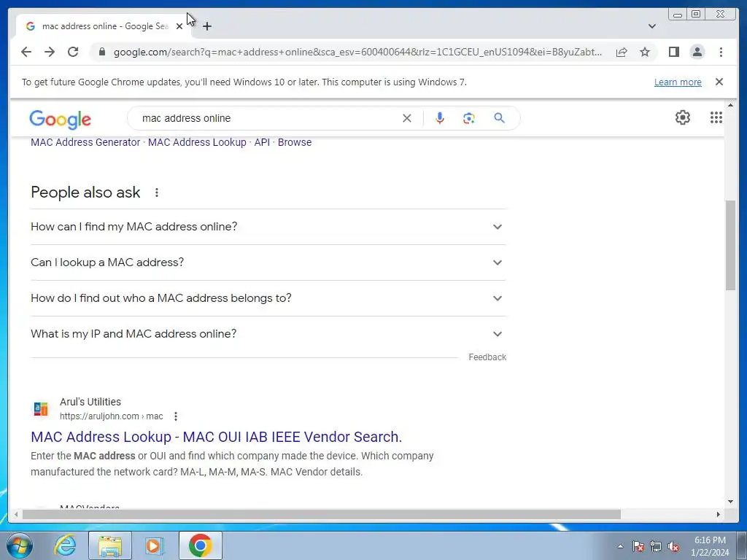Screen dimensions: 747x560
Task: Open Windows Explorer from taskbar
Action: (x=110, y=545)
